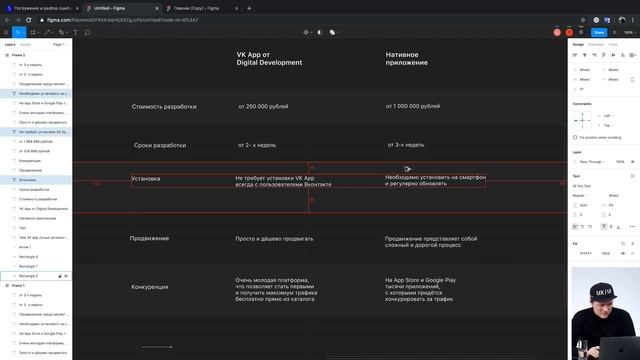The image size is (640, 360).
Task: Bookmark this page with star icon
Action: point(583,20)
